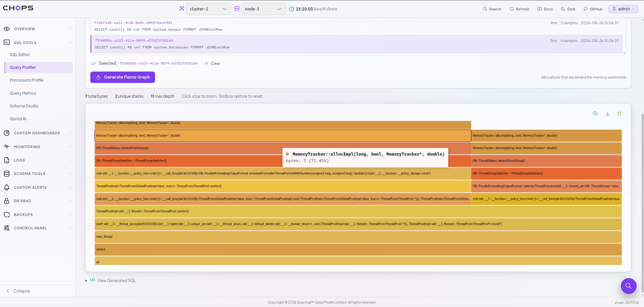Viewport: 644px width, 307px height.
Task: Click the highlighted MemoryTracker::allocImpl bar
Action: (283, 136)
